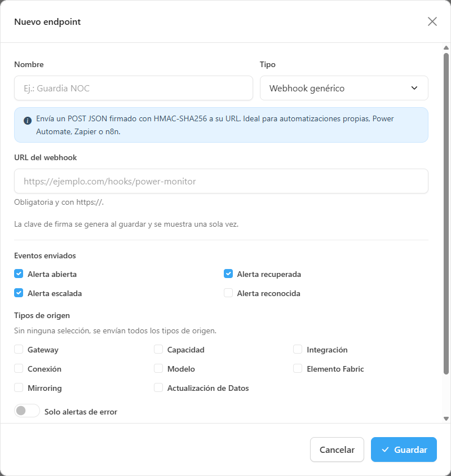451x476 pixels.
Task: Check the Integración origin type
Action: click(298, 350)
